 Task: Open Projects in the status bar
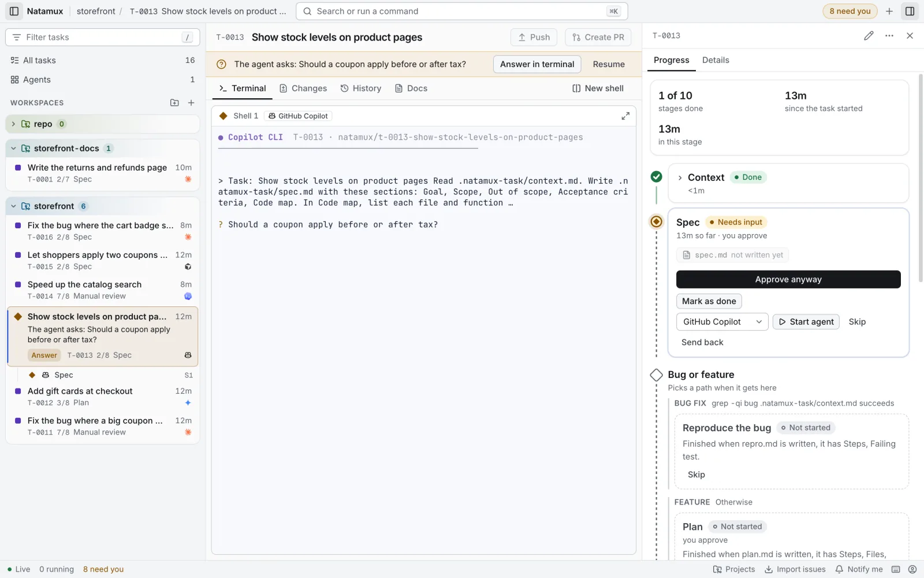point(734,569)
